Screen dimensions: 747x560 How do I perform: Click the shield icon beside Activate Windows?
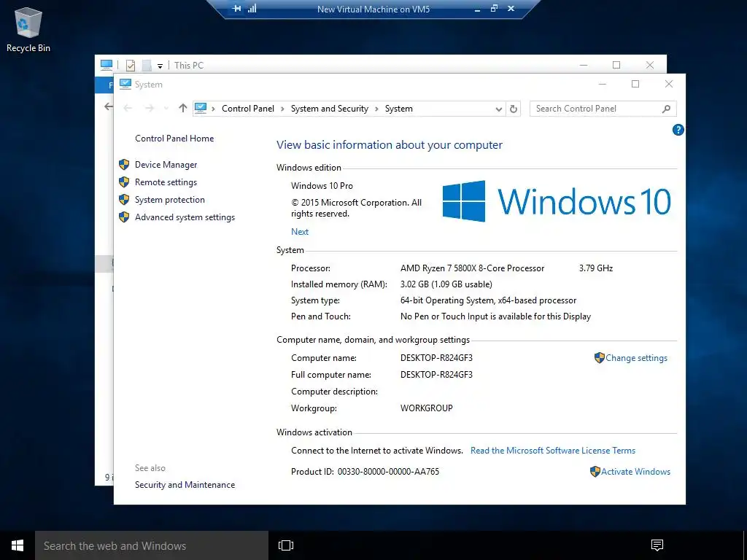click(x=595, y=472)
